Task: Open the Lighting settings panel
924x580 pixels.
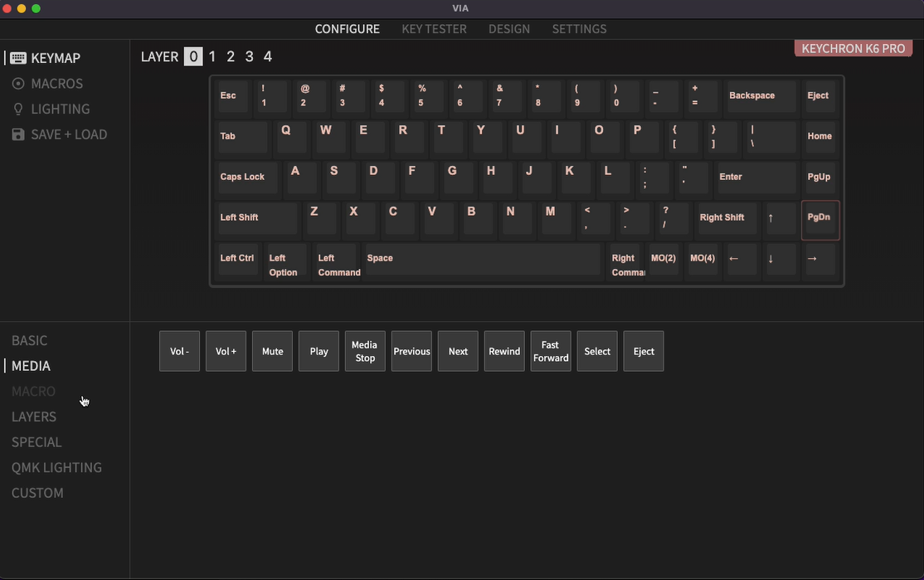Action: coord(60,109)
